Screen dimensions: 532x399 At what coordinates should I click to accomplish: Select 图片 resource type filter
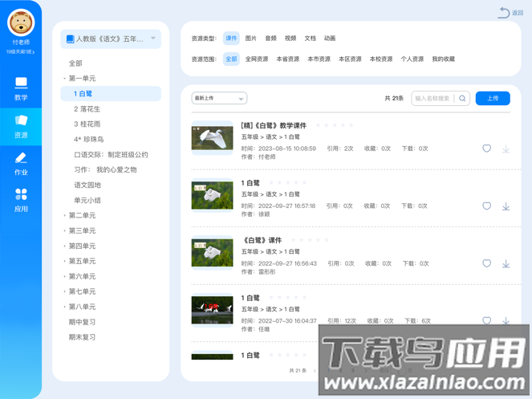pyautogui.click(x=251, y=39)
